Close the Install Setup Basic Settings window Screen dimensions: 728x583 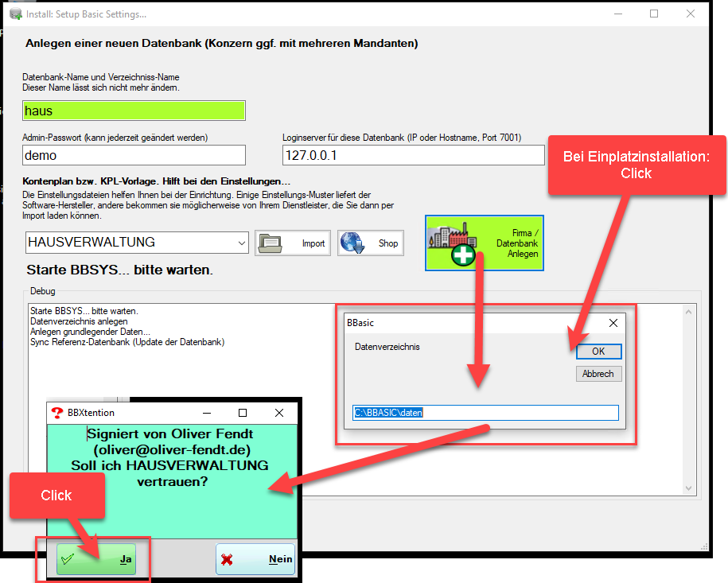691,14
